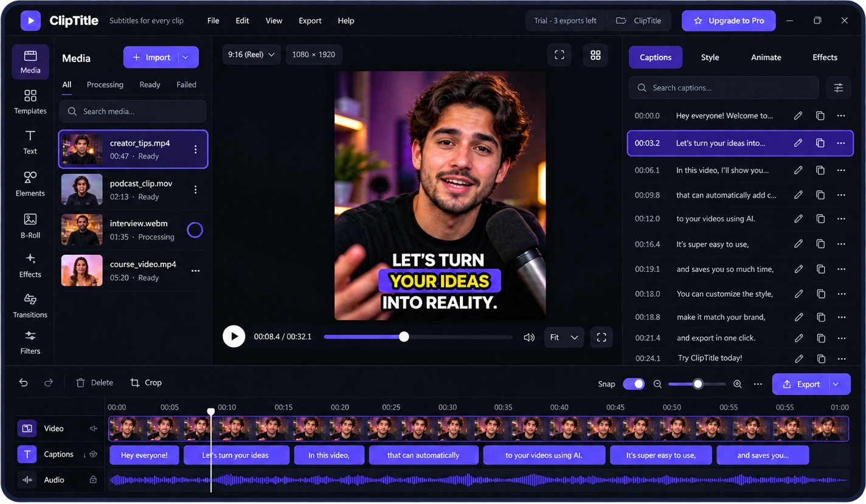This screenshot has width=866, height=504.
Task: Click the Delete button in timeline toolbar
Action: coord(94,382)
